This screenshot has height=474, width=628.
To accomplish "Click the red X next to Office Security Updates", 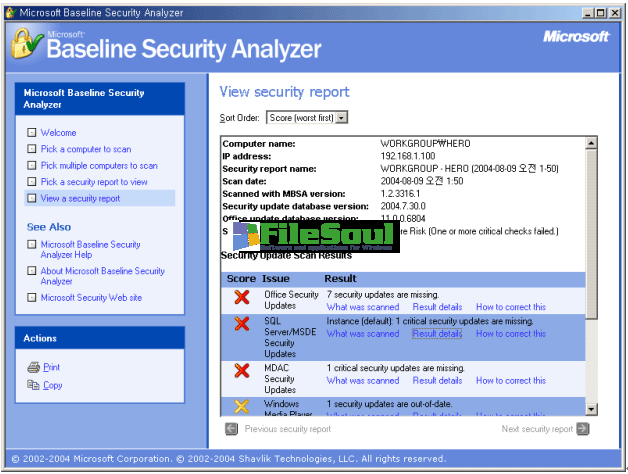I will pyautogui.click(x=241, y=297).
